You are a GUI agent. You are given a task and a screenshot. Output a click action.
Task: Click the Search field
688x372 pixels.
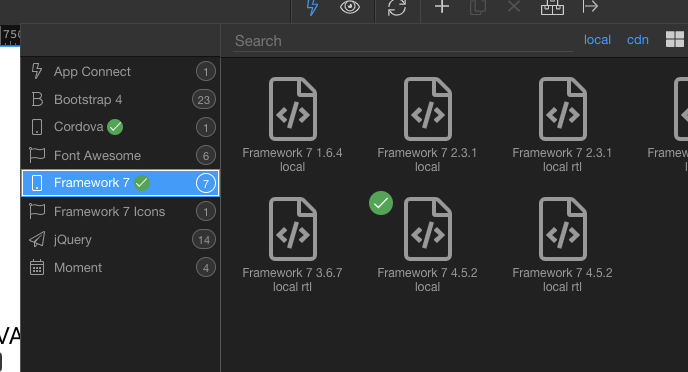[x=403, y=41]
